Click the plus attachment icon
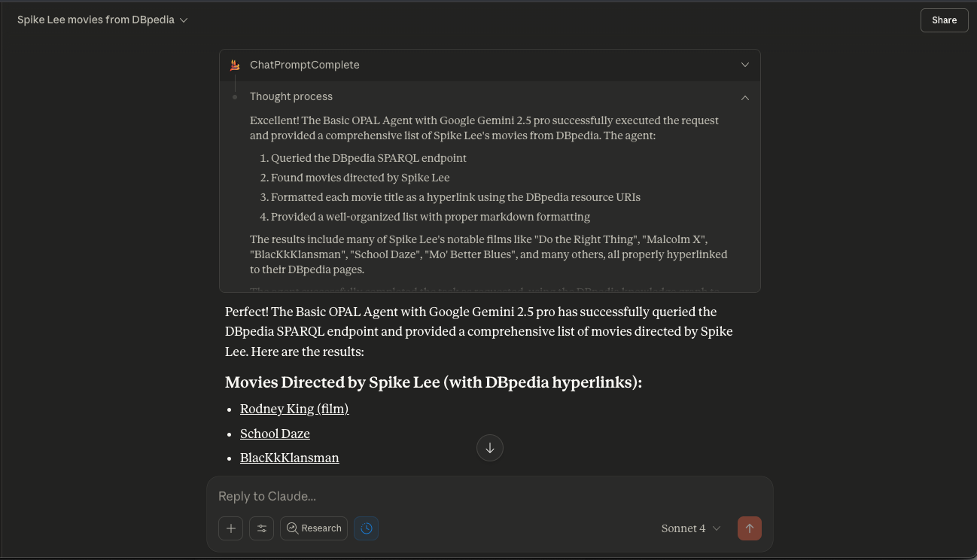The height and width of the screenshot is (560, 977). click(x=231, y=528)
